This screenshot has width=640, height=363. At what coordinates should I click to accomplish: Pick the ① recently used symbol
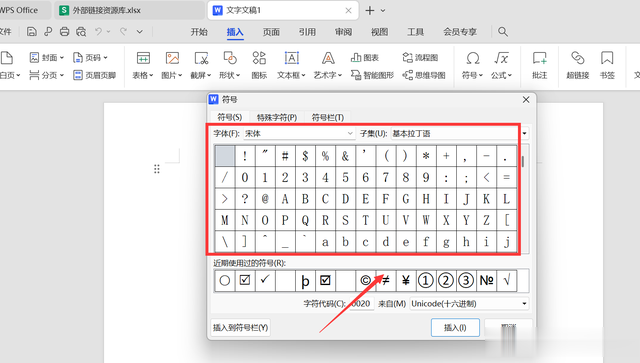(x=426, y=281)
